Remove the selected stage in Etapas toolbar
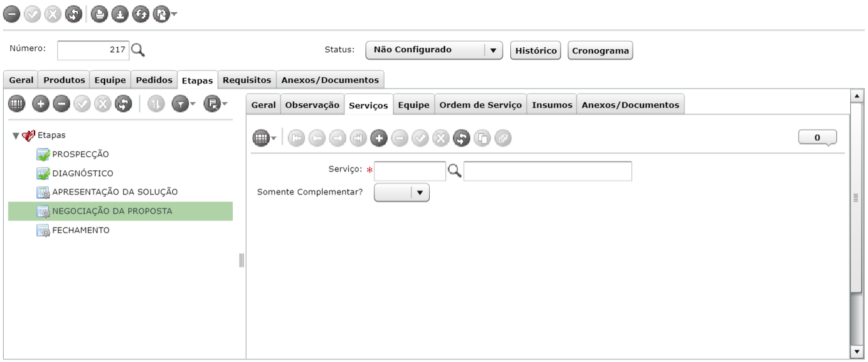Image resolution: width=868 pixels, height=362 pixels. (61, 103)
